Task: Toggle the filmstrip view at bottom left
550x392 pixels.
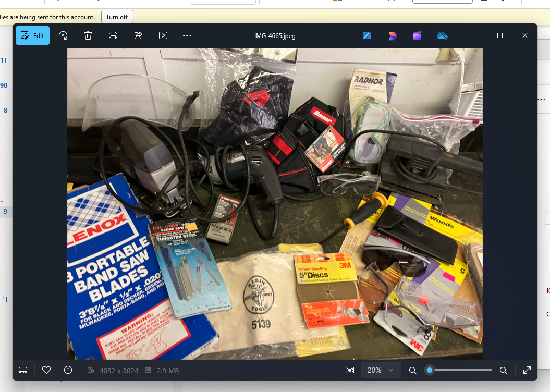Action: pos(23,370)
